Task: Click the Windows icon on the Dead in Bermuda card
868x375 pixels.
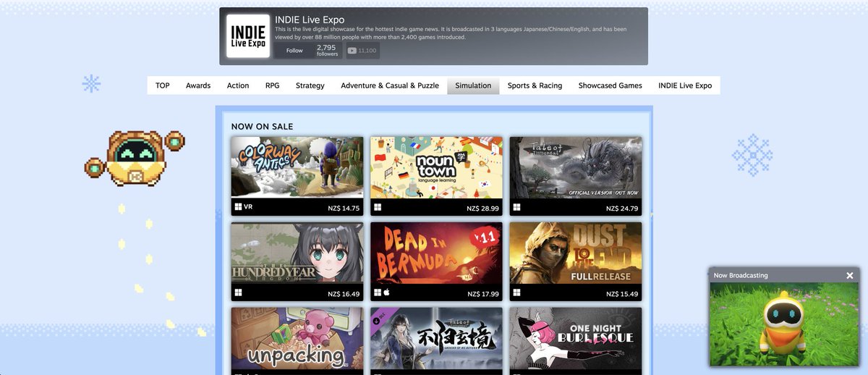Action: pos(377,292)
